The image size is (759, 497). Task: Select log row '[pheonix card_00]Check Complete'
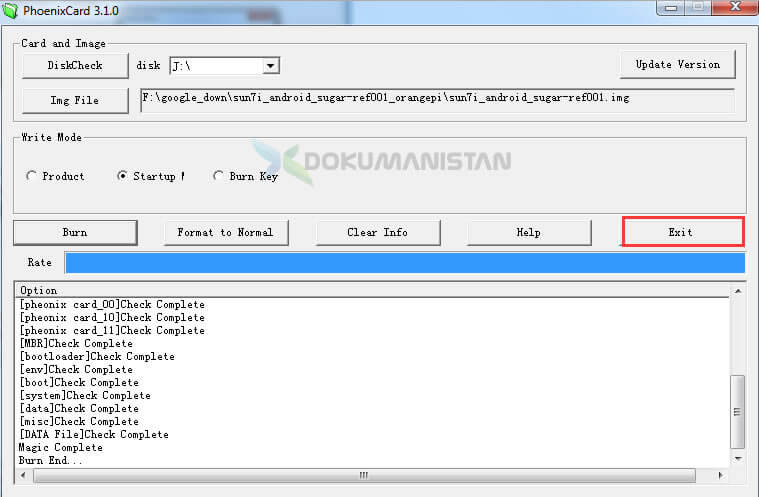pyautogui.click(x=112, y=304)
